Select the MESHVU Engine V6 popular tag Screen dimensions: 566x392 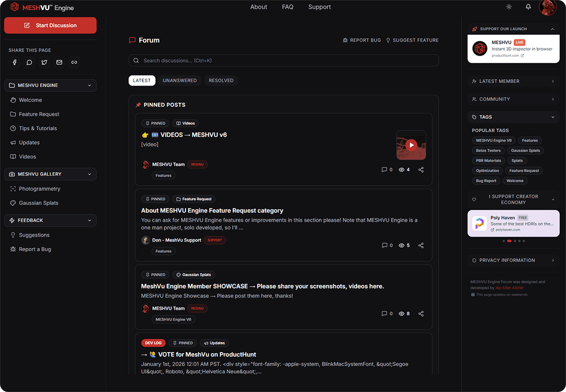click(x=493, y=140)
